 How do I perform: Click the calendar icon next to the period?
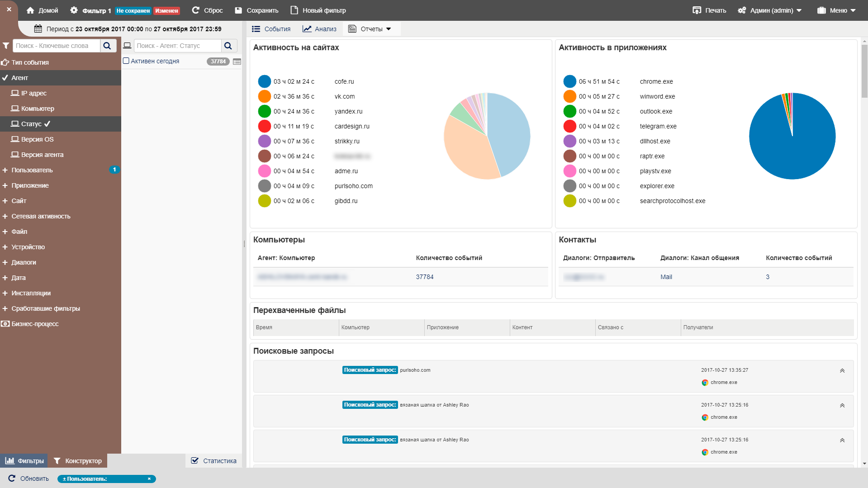[x=38, y=29]
